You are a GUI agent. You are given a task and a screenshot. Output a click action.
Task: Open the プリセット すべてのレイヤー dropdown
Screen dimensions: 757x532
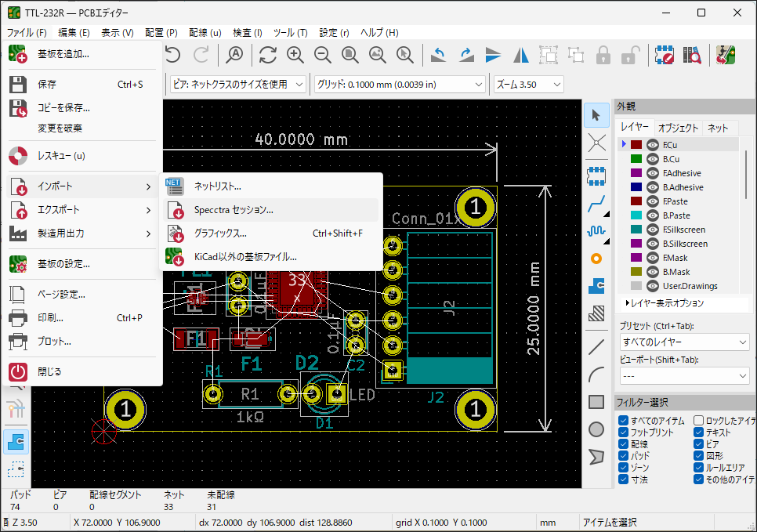pyautogui.click(x=684, y=342)
